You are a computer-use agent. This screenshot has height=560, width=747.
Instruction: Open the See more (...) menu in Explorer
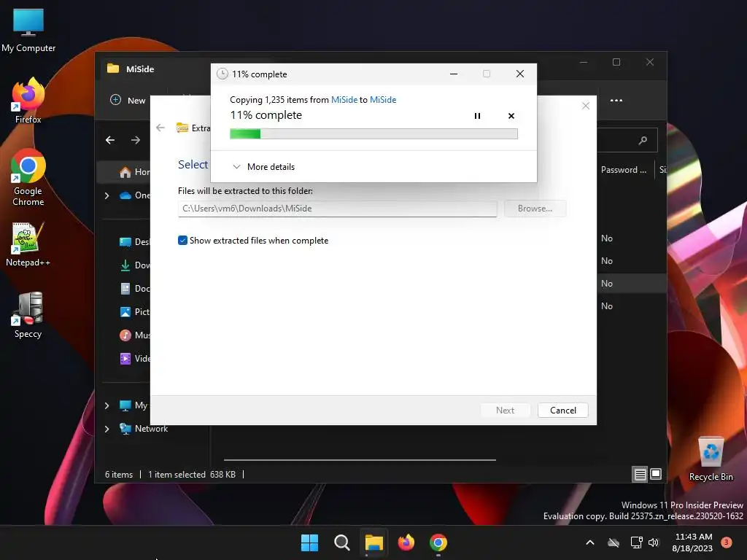click(616, 100)
